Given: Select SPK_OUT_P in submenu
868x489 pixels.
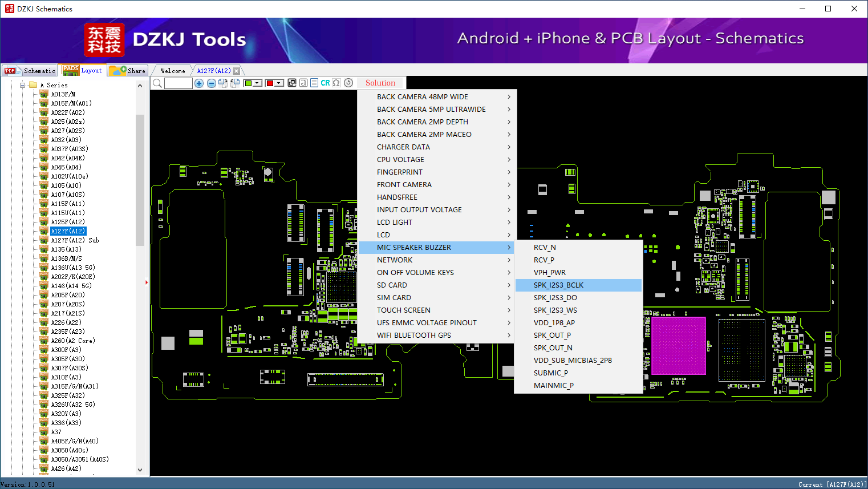Looking at the screenshot, I should pos(578,336).
